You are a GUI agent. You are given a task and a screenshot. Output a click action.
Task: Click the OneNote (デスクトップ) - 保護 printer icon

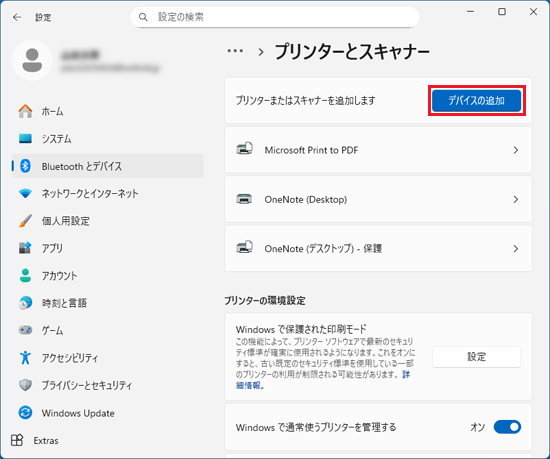tap(244, 247)
